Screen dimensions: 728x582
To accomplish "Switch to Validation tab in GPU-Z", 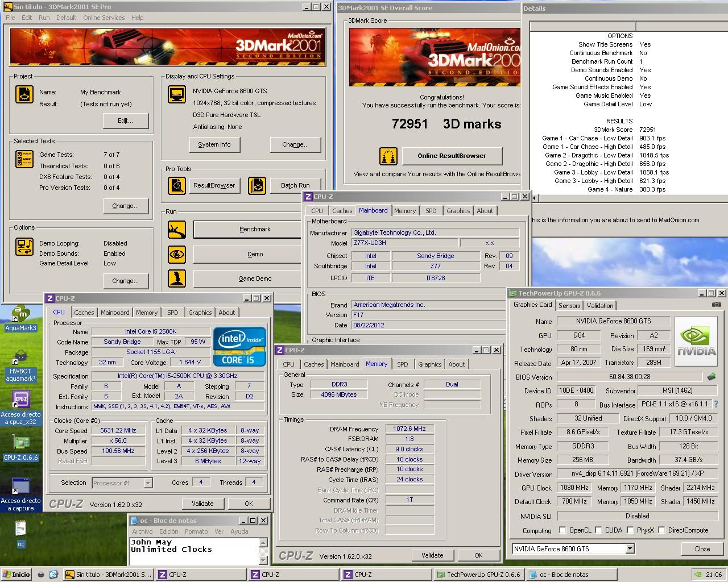I will (x=600, y=305).
